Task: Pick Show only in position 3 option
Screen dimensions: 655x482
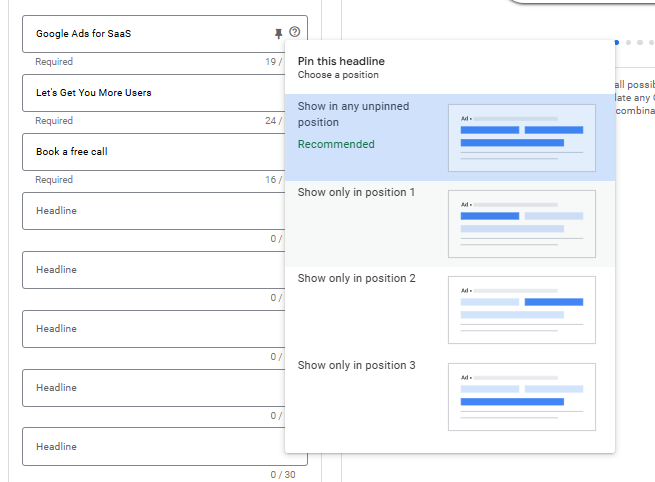Action: (x=356, y=365)
